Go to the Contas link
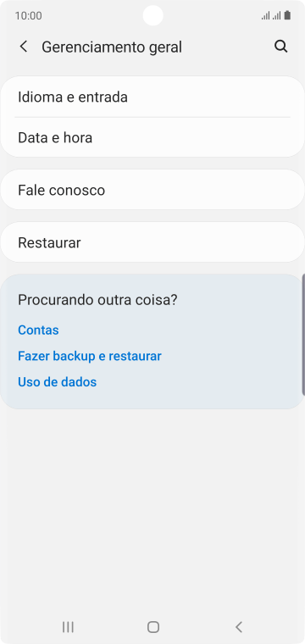The image size is (305, 644). pyautogui.click(x=38, y=330)
